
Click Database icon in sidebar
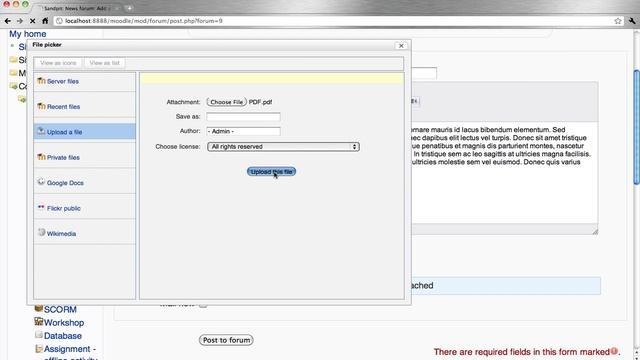click(x=39, y=335)
